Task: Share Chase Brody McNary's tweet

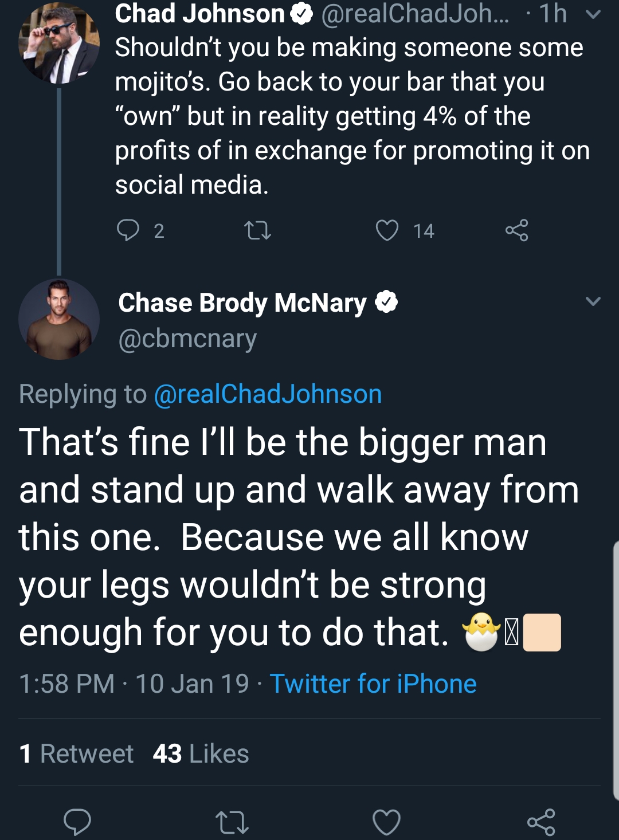Action: 541,822
